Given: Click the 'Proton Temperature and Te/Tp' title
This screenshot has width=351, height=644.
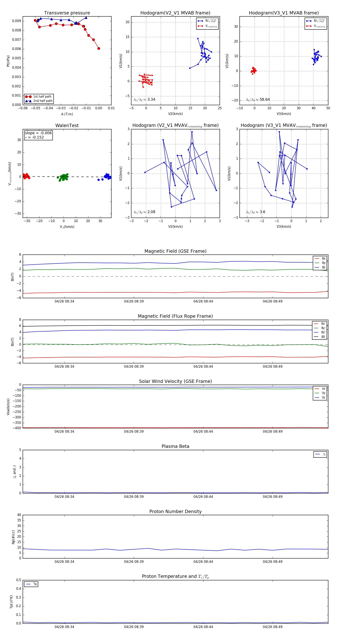Looking at the screenshot, I should (175, 576).
